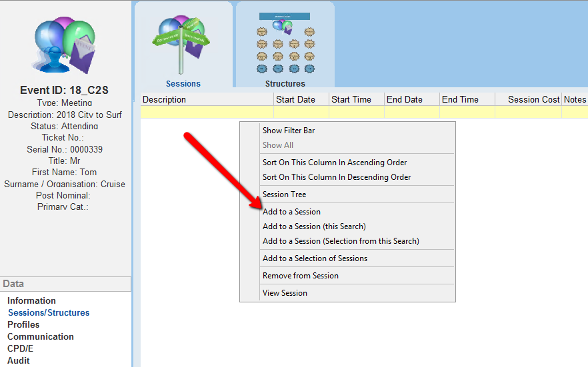Open the Structures grid icon
The height and width of the screenshot is (367, 588).
pyautogui.click(x=285, y=45)
